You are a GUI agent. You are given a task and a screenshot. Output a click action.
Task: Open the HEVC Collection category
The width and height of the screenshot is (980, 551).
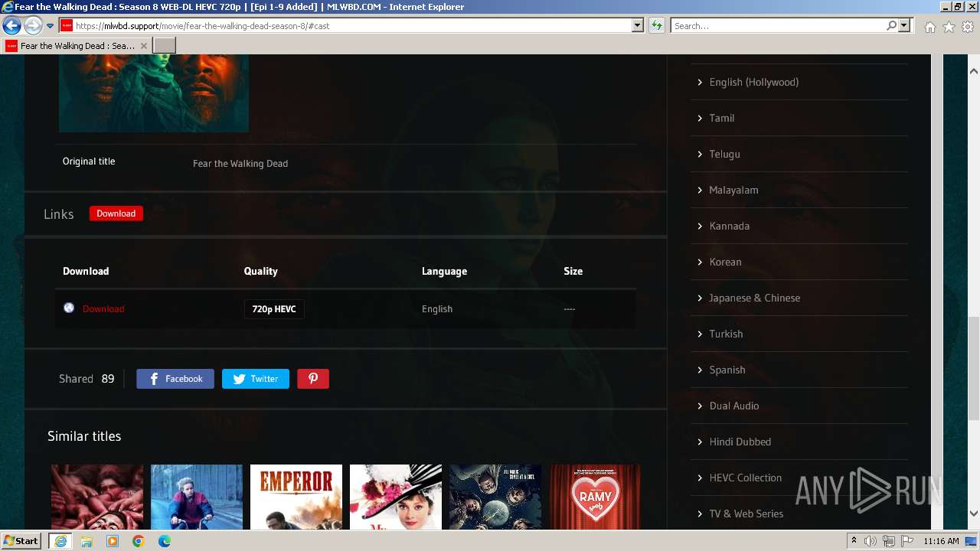[x=746, y=478]
